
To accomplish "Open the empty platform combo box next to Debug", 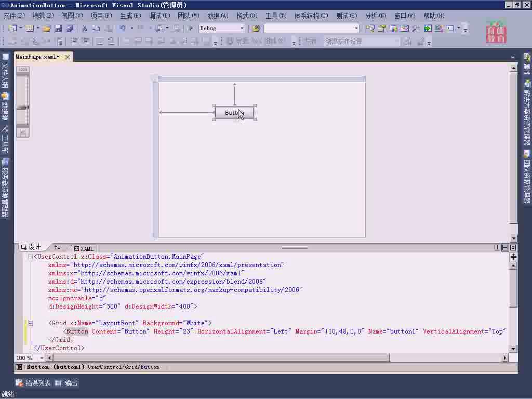I will (311, 29).
